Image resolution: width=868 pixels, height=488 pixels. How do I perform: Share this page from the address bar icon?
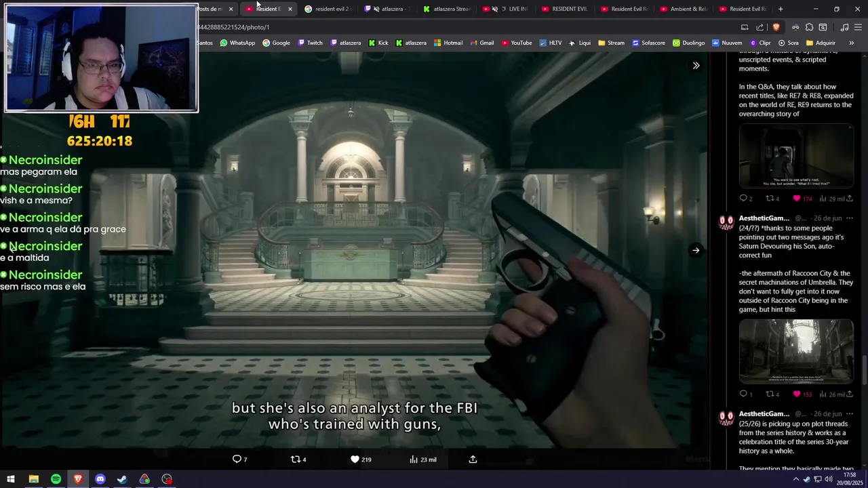(760, 27)
